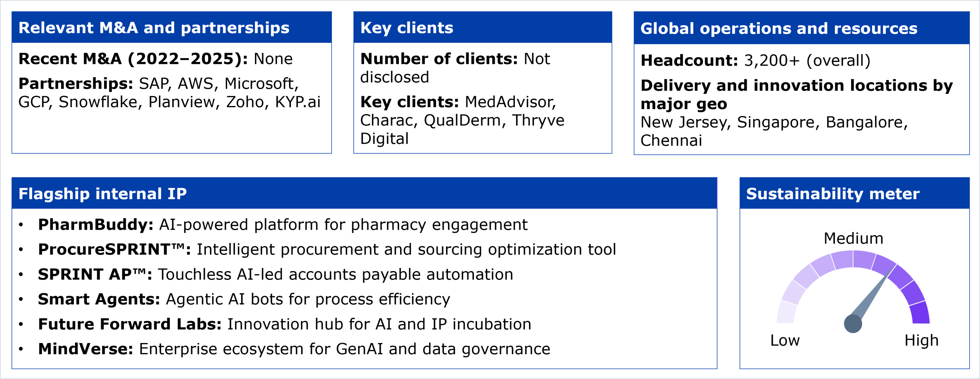Click the Relevant M&A and partnerships header
Image resolution: width=980 pixels, height=379 pixels.
tap(154, 28)
